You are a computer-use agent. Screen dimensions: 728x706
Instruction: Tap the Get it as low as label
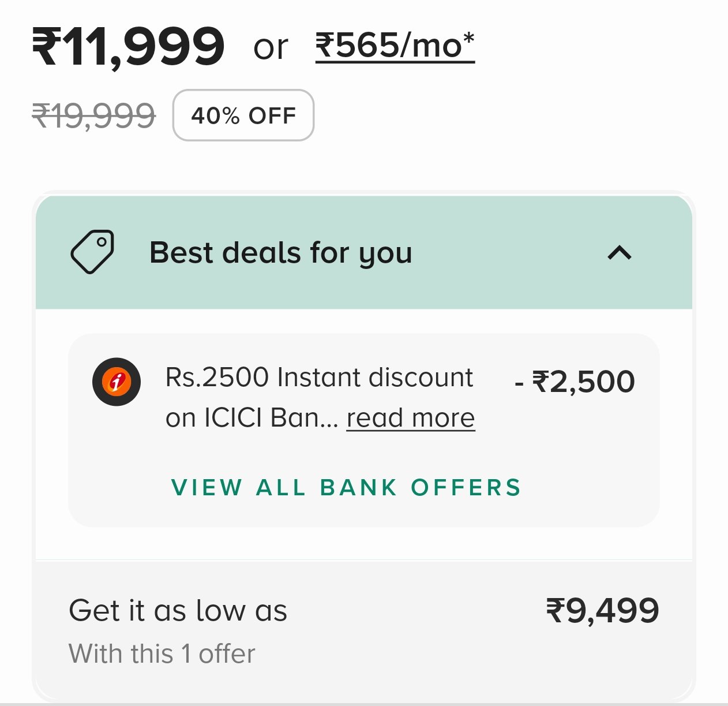tap(178, 610)
